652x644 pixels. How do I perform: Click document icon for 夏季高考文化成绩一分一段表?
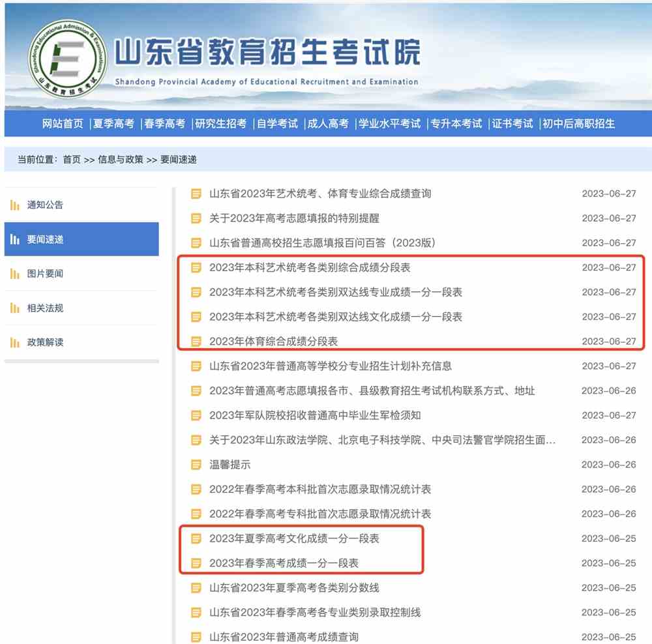click(196, 539)
